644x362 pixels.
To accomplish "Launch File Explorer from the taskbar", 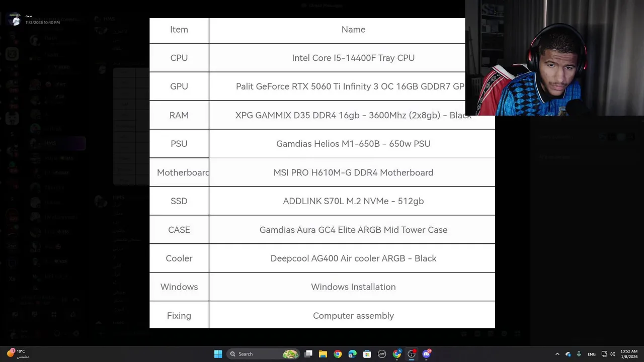I will coord(323,354).
